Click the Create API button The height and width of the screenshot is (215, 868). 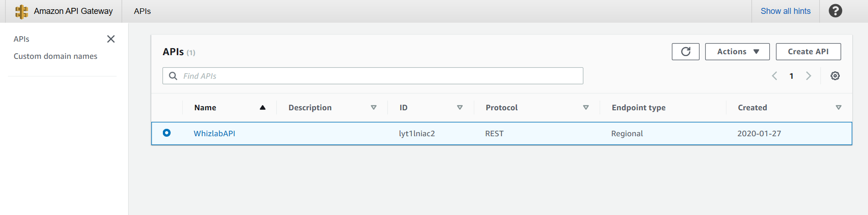[x=808, y=51]
